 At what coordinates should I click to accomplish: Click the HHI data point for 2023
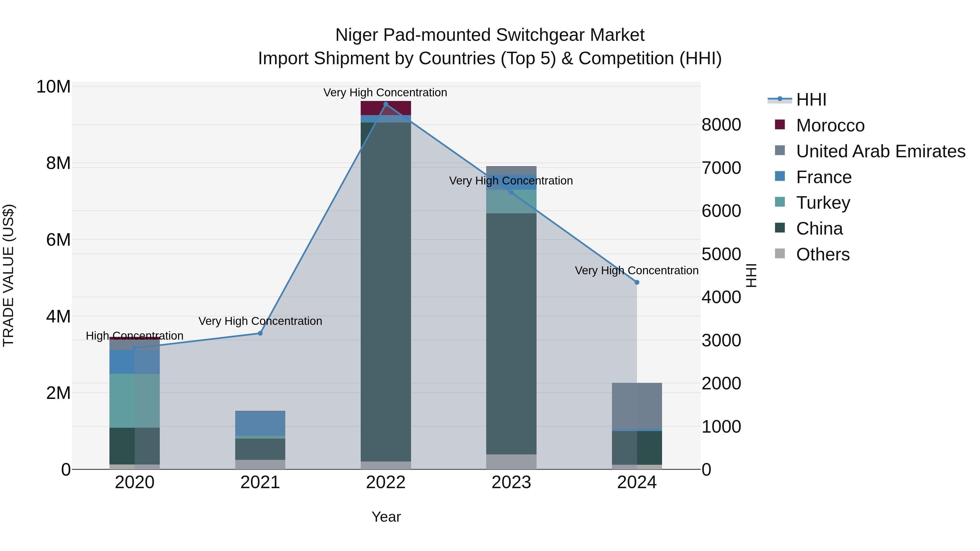tap(511, 192)
